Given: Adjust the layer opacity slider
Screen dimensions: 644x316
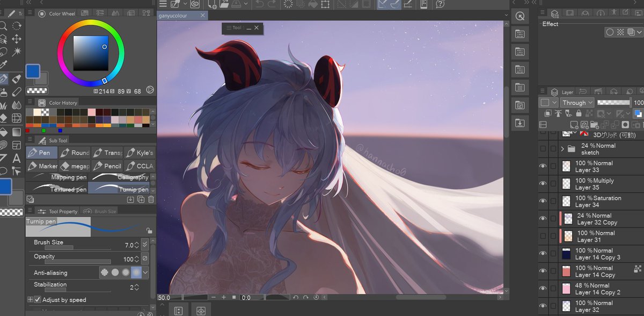Looking at the screenshot, I should pyautogui.click(x=614, y=102).
